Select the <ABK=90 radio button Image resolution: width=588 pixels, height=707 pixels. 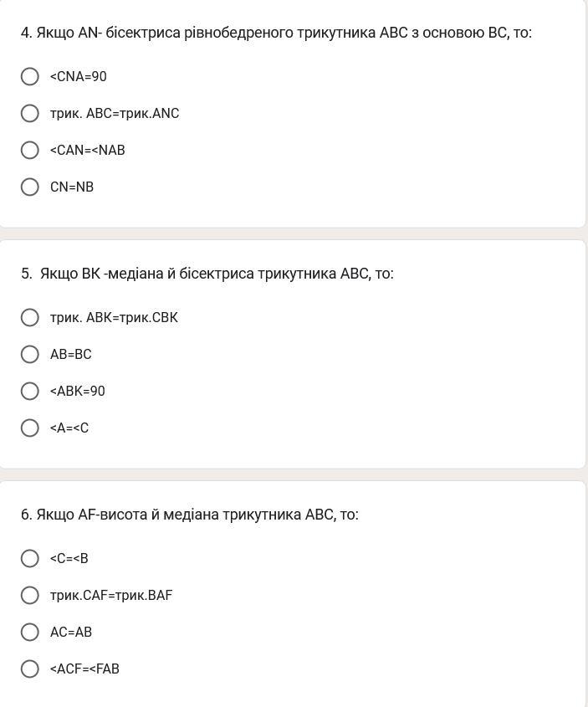click(x=30, y=391)
